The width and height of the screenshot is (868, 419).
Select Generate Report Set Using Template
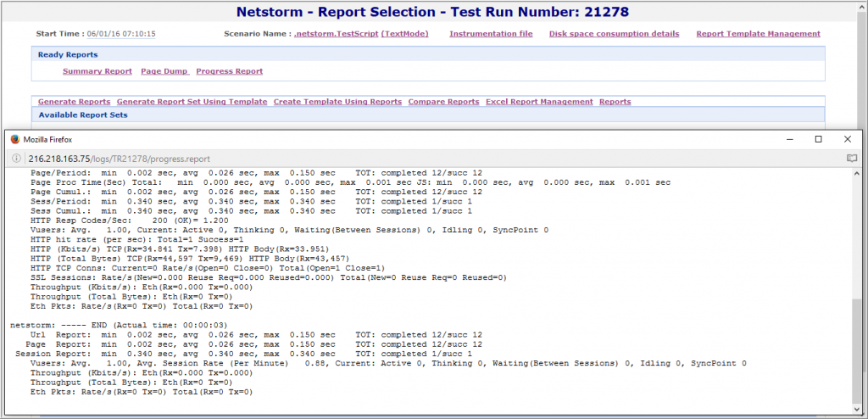tap(192, 102)
